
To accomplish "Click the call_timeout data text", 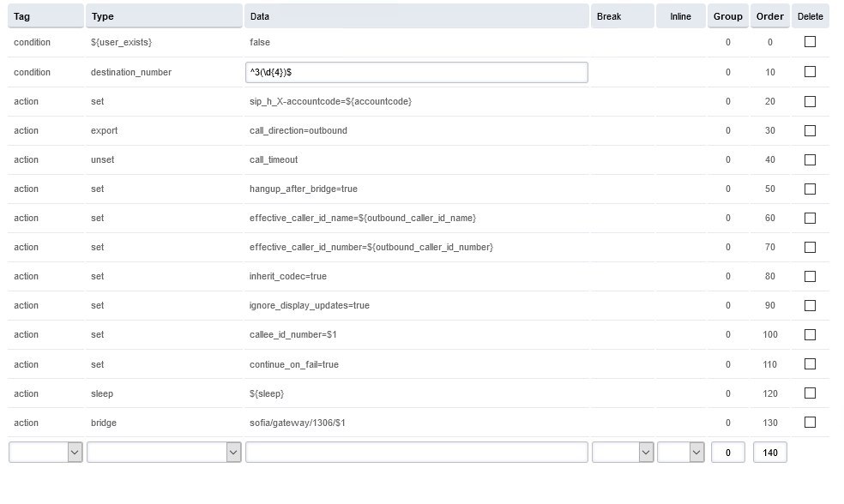I will click(x=274, y=159).
